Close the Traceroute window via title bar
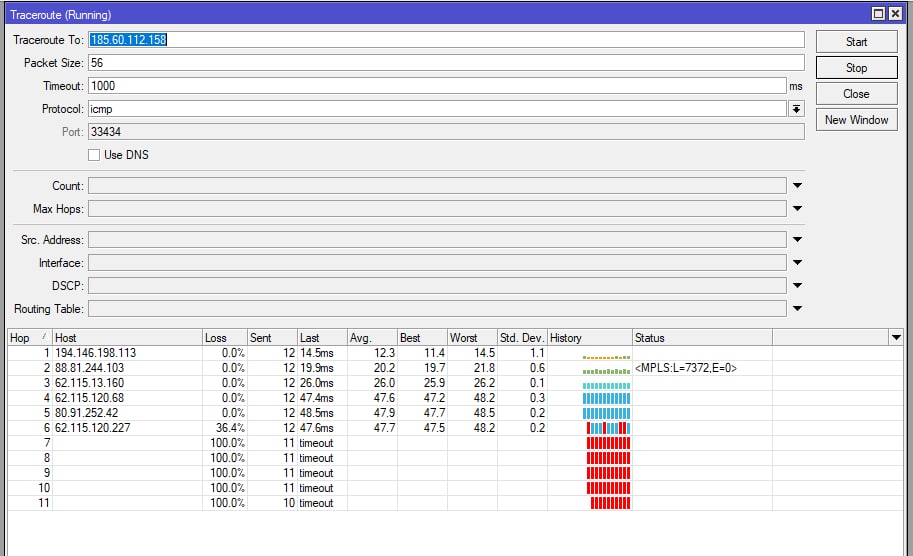The width and height of the screenshot is (913, 556). click(895, 14)
